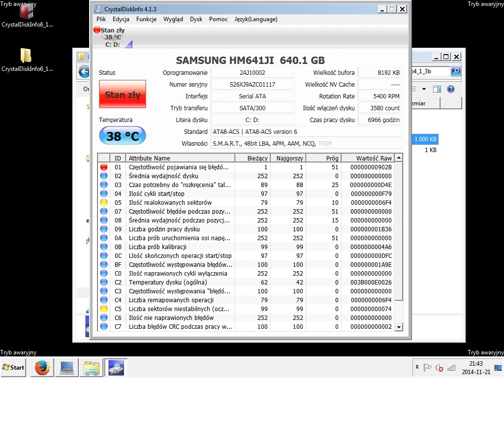Open Help in the Explorer window
Viewport: 504px width, 443px height.
coord(451,89)
